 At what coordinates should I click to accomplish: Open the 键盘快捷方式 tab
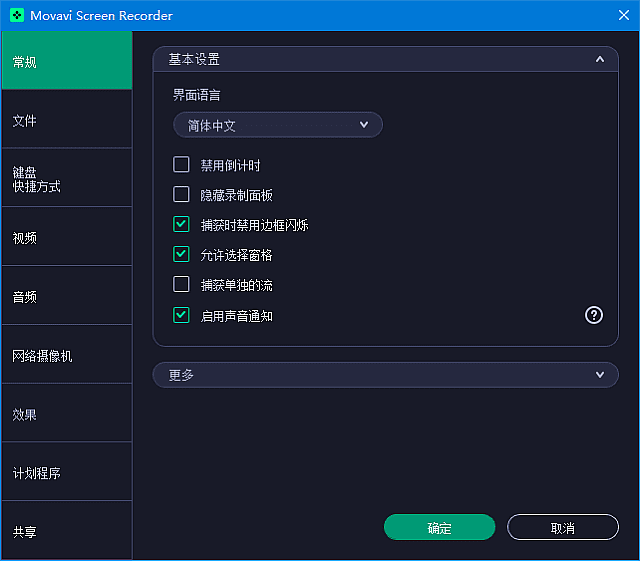pyautogui.click(x=66, y=178)
